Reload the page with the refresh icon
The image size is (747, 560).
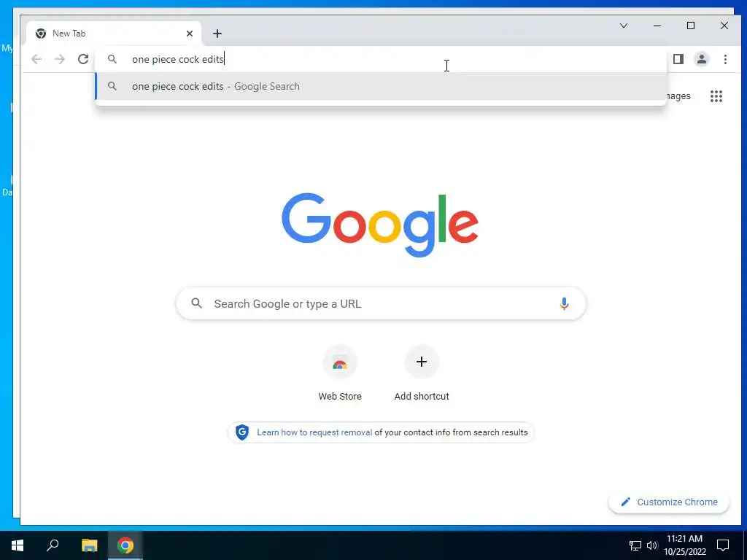pyautogui.click(x=83, y=59)
